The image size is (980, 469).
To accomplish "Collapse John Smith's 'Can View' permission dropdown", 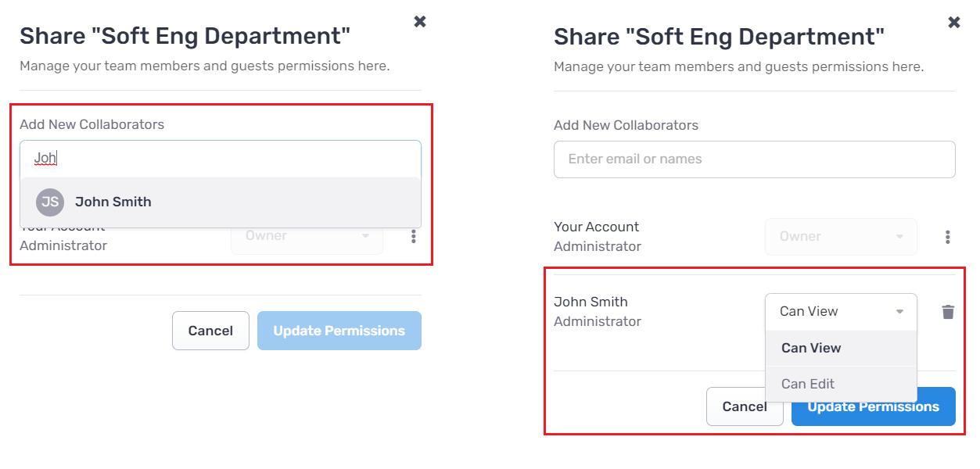I will coord(841,312).
